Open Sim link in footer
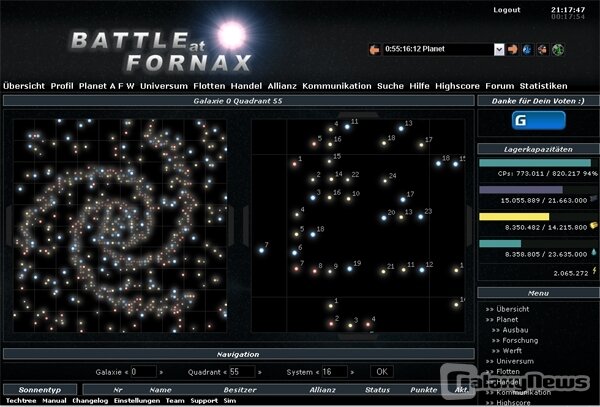The height and width of the screenshot is (407, 600). 230,400
